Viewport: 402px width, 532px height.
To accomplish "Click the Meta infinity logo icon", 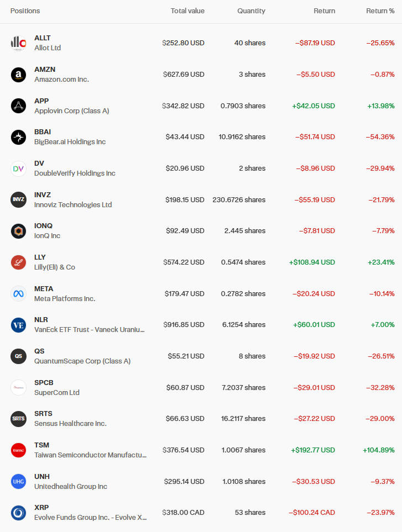I will pyautogui.click(x=19, y=294).
